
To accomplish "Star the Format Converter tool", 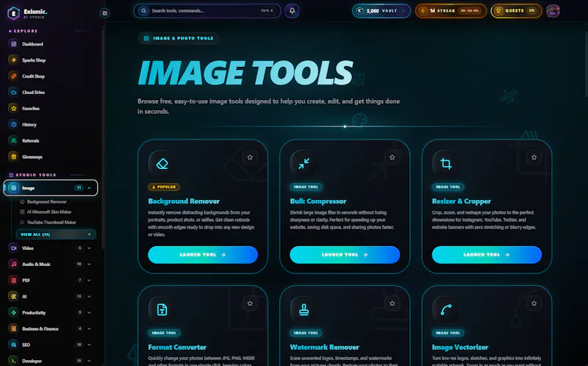I will click(250, 304).
